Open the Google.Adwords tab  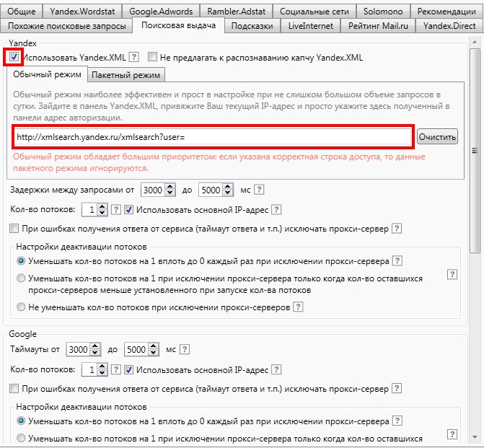pyautogui.click(x=161, y=12)
